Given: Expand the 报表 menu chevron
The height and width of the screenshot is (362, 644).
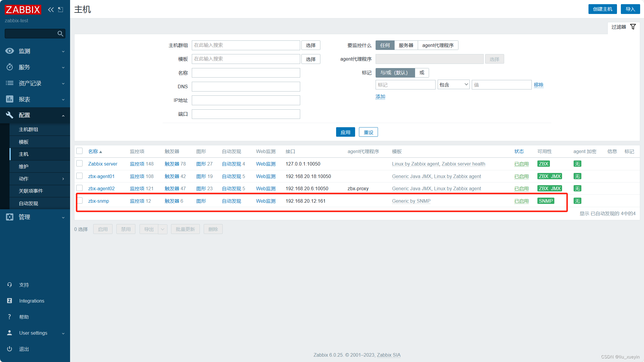Looking at the screenshot, I should point(63,99).
